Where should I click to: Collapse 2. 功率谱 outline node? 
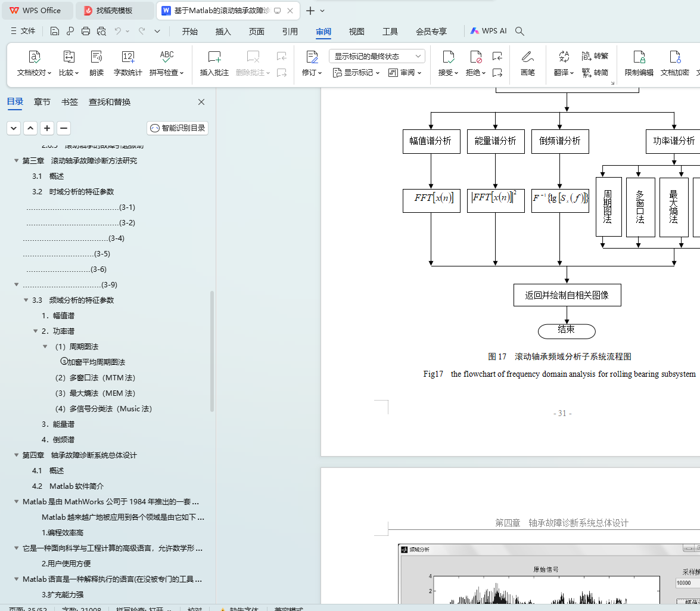pyautogui.click(x=35, y=331)
